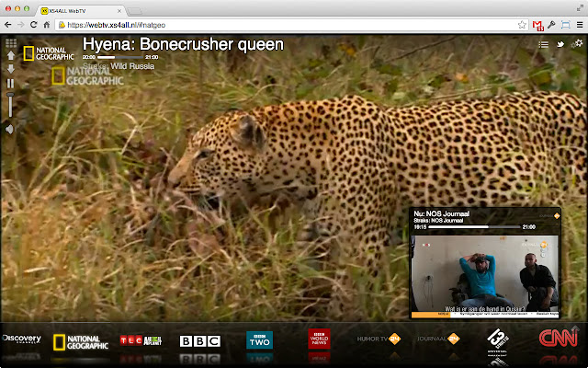Mute audio with the speaker icon
The height and width of the screenshot is (368, 588).
point(10,129)
